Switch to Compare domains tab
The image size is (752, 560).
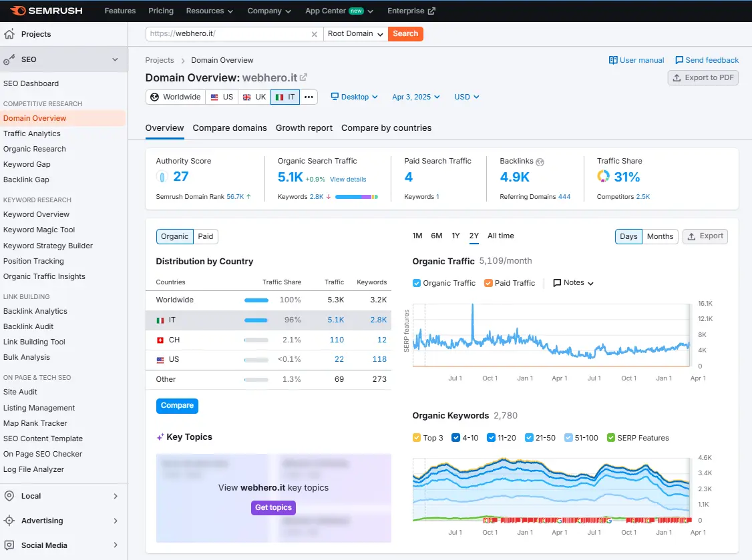(230, 128)
